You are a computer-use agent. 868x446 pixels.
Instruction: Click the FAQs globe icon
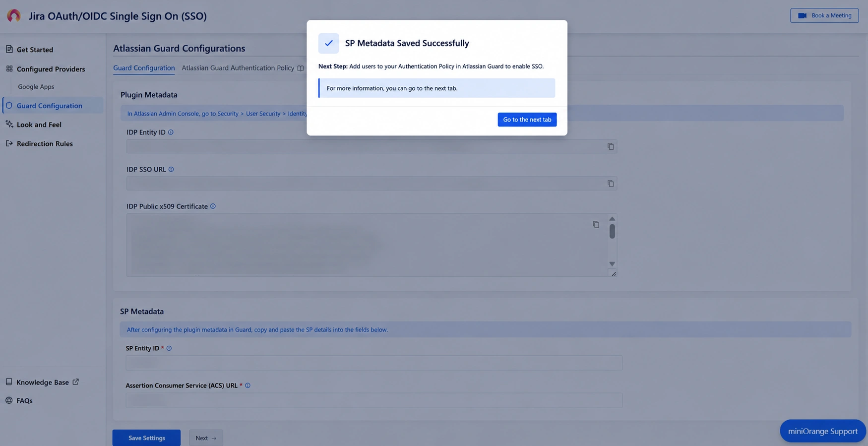(x=9, y=400)
